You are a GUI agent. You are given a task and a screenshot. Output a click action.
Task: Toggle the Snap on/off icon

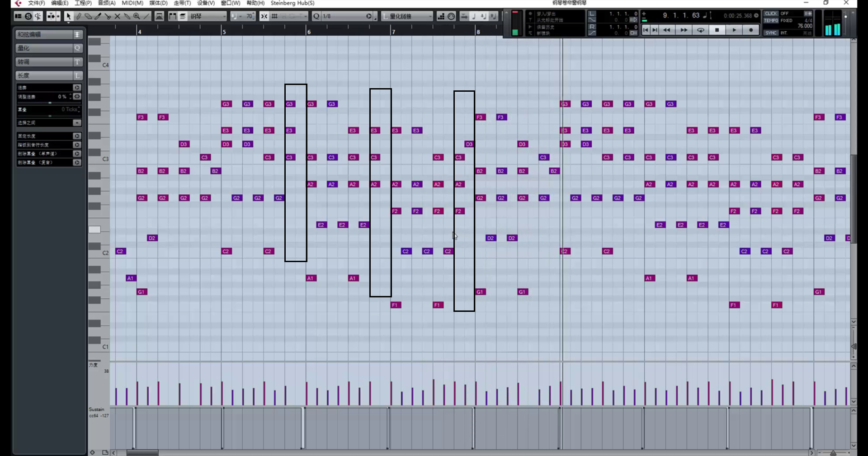click(x=264, y=16)
